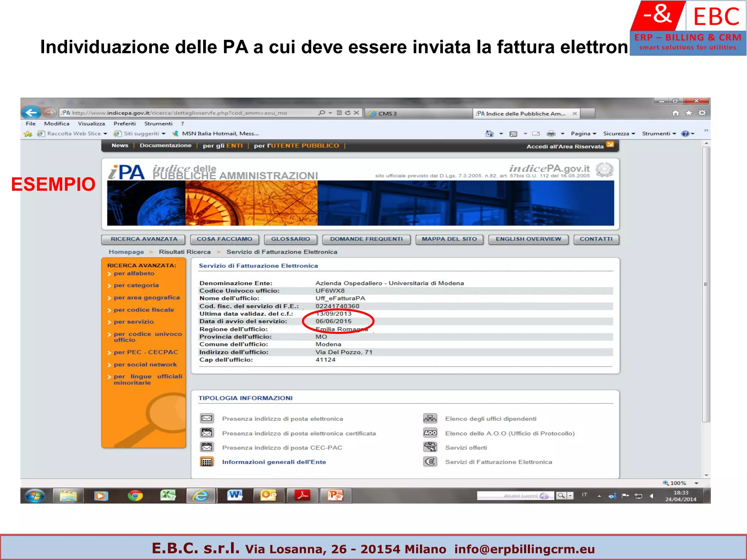This screenshot has width=747, height=560.
Task: Open the address bar autocomplete dropdown arrow
Action: point(330,113)
